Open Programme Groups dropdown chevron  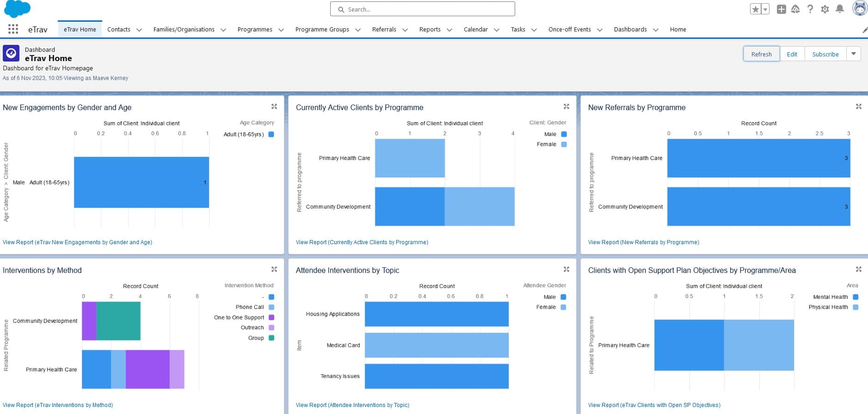[x=357, y=30]
